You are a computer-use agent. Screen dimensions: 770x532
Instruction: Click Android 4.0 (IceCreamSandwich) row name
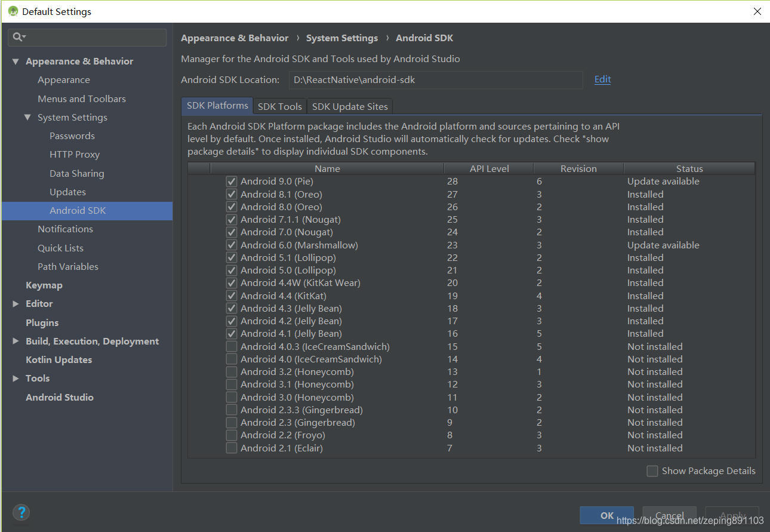(311, 359)
